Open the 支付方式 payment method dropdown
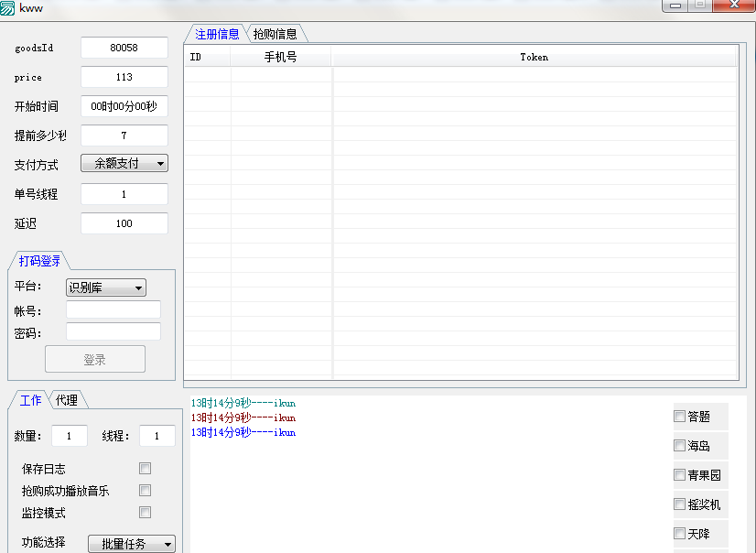The image size is (756, 553). pos(124,163)
